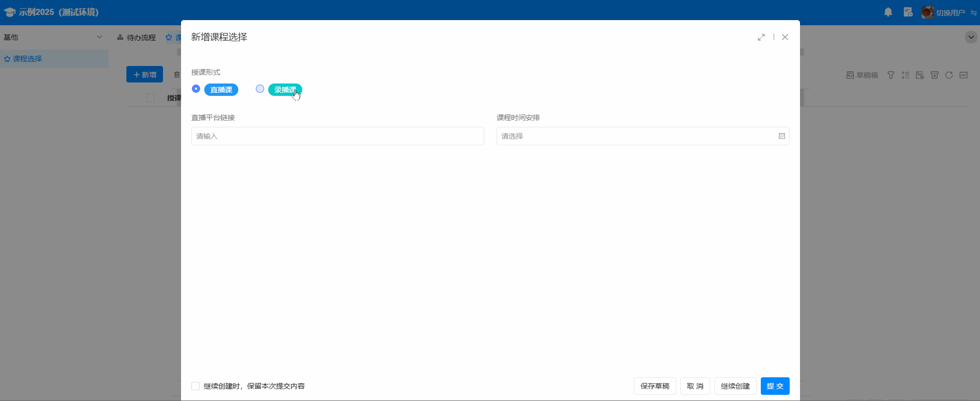Image resolution: width=980 pixels, height=401 pixels.
Task: Open the 草稿箱 drafts box
Action: 862,75
